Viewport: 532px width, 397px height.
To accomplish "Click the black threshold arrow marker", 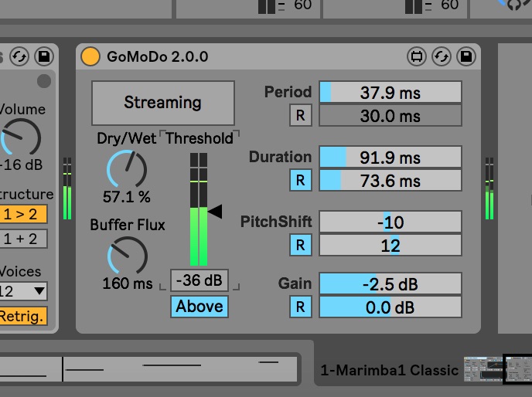I will tap(216, 211).
